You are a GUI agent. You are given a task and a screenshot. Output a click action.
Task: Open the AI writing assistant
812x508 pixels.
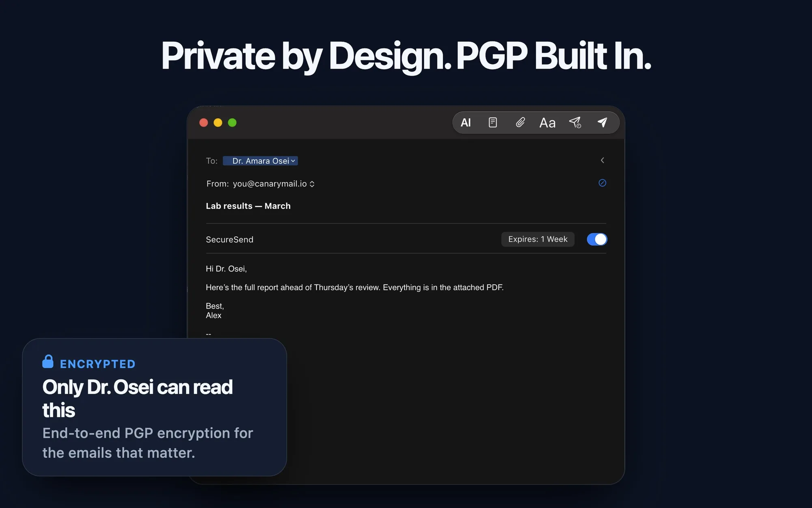pos(466,123)
